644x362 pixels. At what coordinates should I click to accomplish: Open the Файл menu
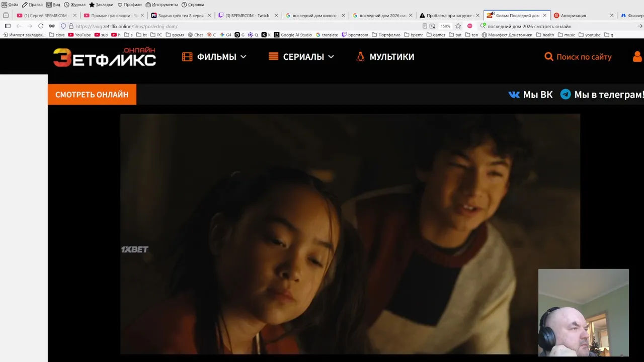click(10, 5)
